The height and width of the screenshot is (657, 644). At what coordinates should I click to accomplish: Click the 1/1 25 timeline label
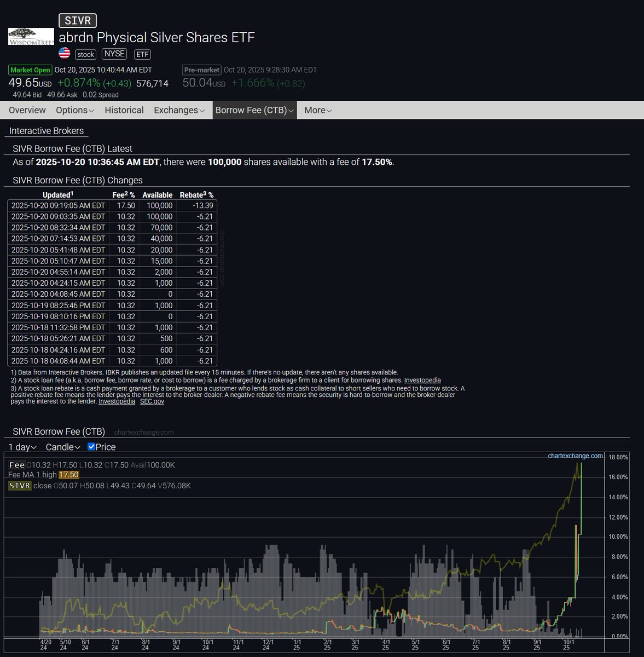297,645
